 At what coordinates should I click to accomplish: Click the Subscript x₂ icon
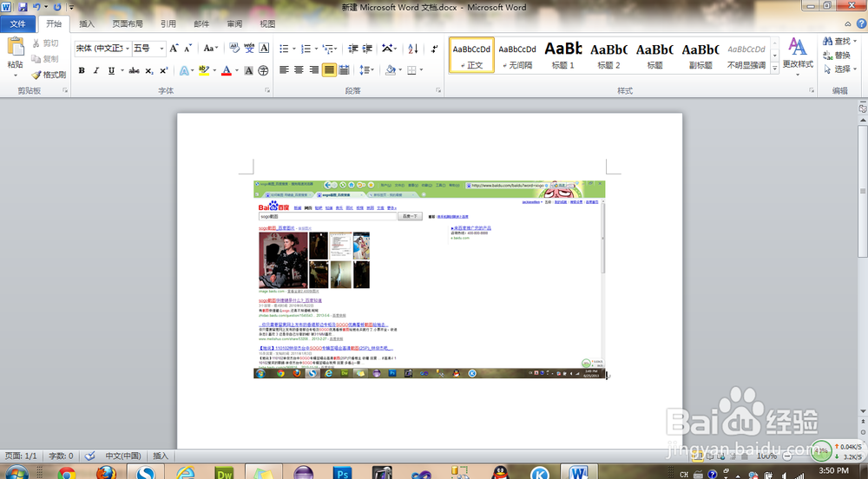(x=149, y=71)
